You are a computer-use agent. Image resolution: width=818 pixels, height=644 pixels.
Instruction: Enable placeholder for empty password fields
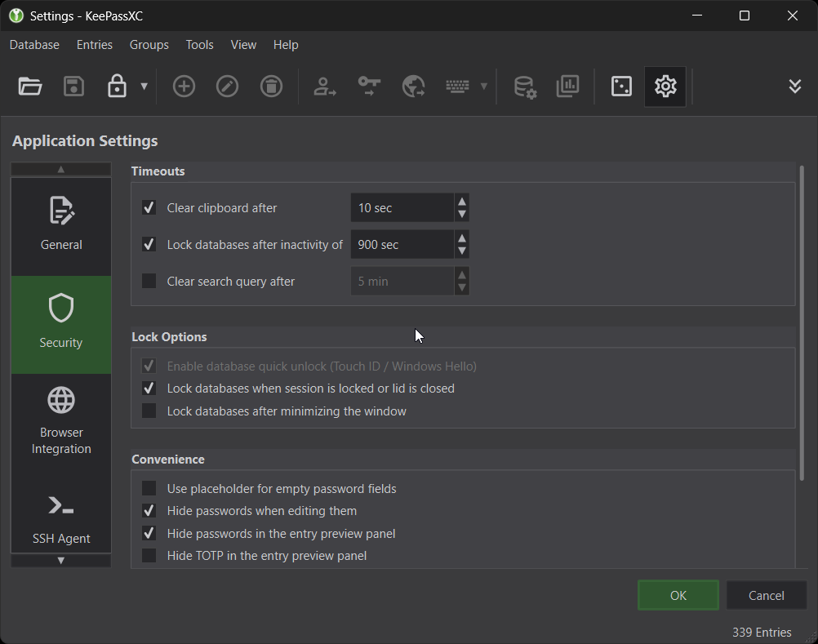tap(149, 488)
